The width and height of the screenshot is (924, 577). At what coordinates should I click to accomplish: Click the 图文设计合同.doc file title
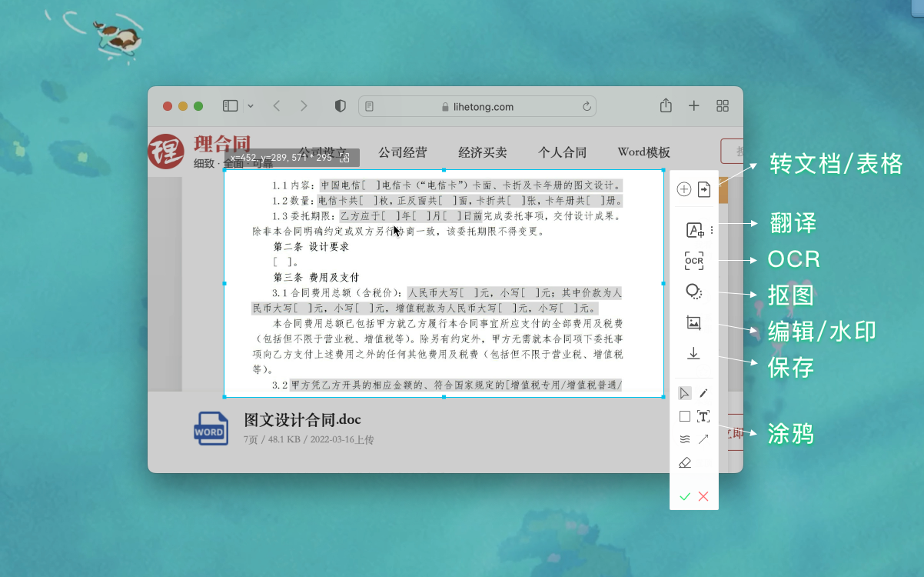tap(302, 419)
